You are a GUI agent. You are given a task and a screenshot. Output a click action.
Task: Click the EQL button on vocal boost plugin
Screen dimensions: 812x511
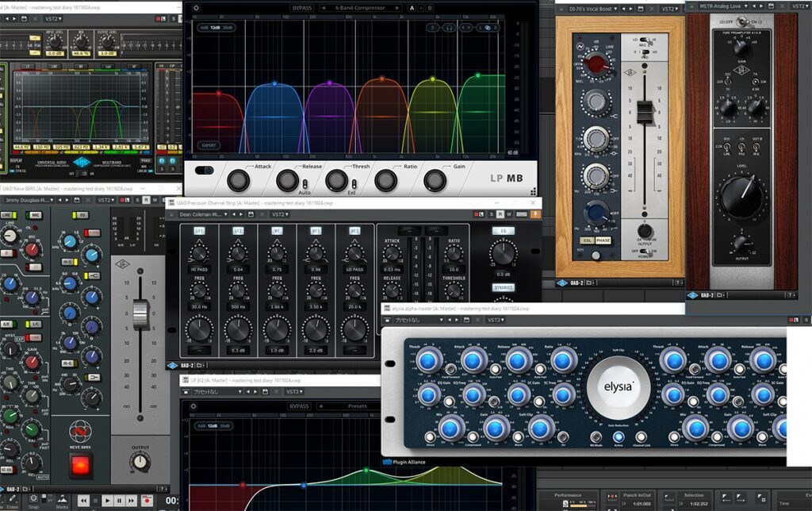tap(588, 240)
